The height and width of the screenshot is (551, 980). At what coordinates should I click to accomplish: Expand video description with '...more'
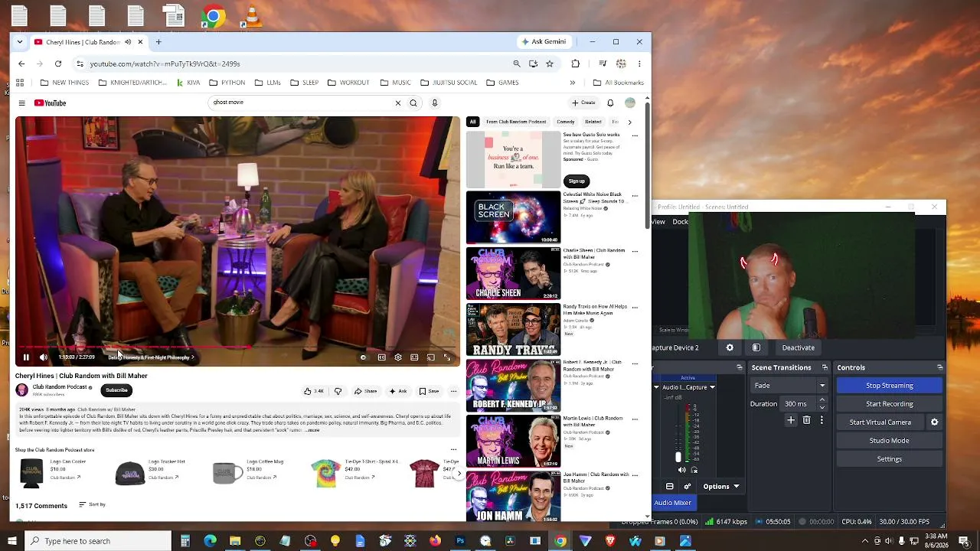[312, 430]
